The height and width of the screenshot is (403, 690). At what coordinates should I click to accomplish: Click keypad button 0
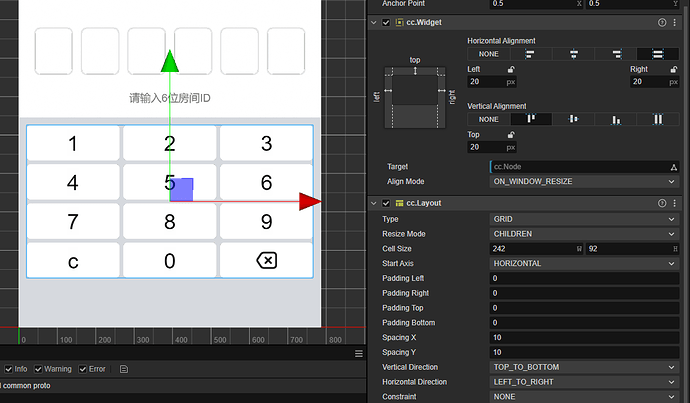(x=169, y=260)
